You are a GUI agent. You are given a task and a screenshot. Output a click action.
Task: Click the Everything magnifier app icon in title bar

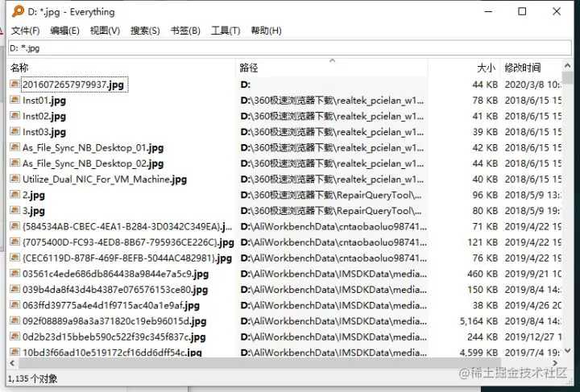[x=18, y=11]
